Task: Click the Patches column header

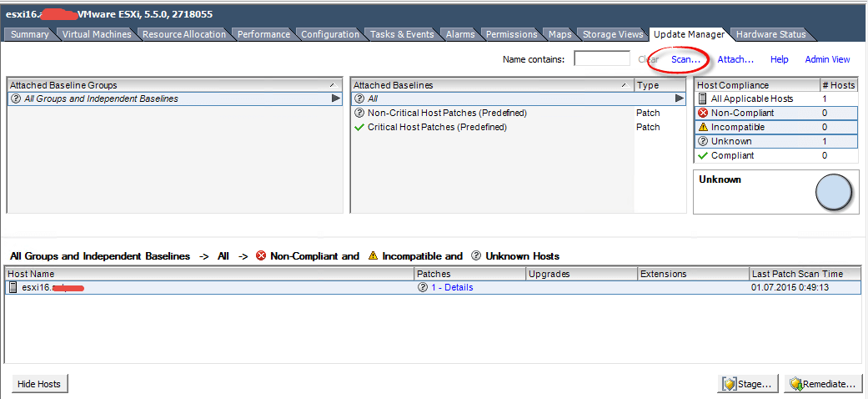Action: [x=469, y=274]
